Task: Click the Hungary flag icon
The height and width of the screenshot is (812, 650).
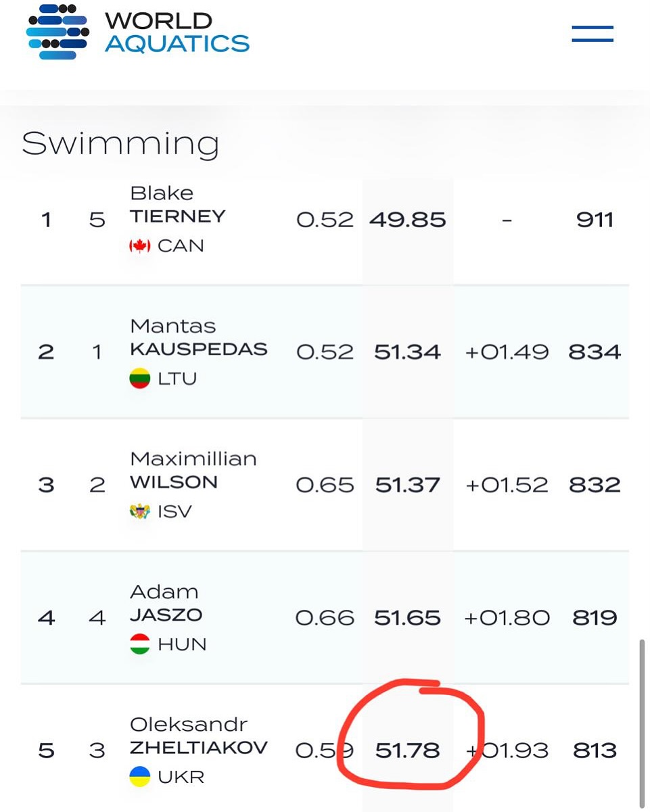Action: tap(140, 644)
